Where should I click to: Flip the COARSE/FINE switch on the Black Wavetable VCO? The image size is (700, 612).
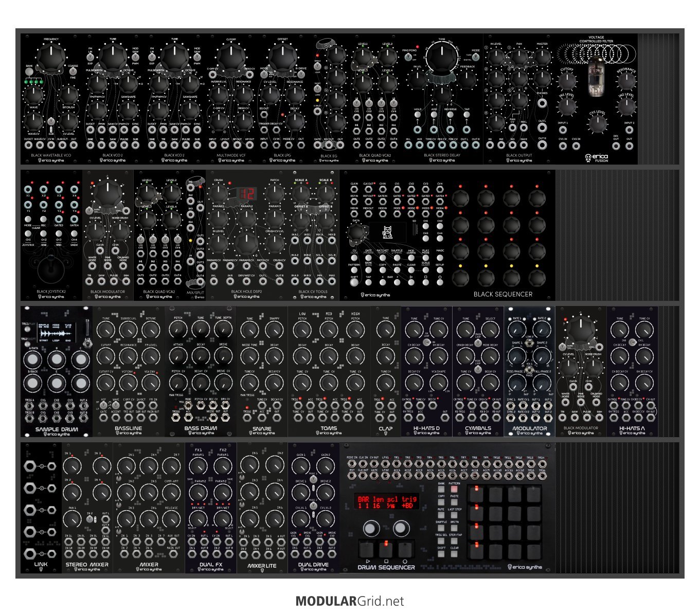point(73,72)
